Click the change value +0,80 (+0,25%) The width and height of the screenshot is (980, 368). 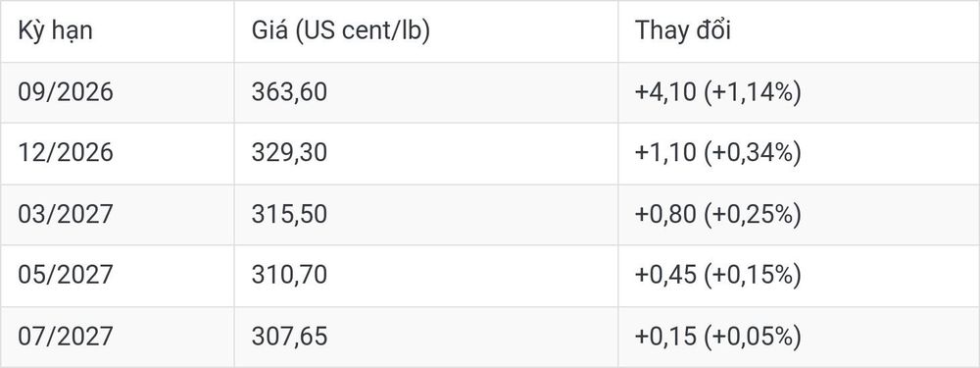pyautogui.click(x=718, y=215)
